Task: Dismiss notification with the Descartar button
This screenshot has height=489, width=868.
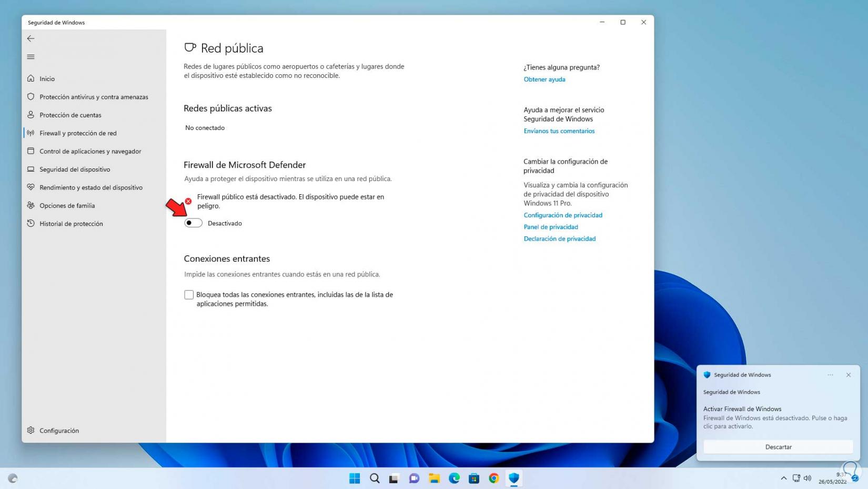Action: pyautogui.click(x=778, y=447)
